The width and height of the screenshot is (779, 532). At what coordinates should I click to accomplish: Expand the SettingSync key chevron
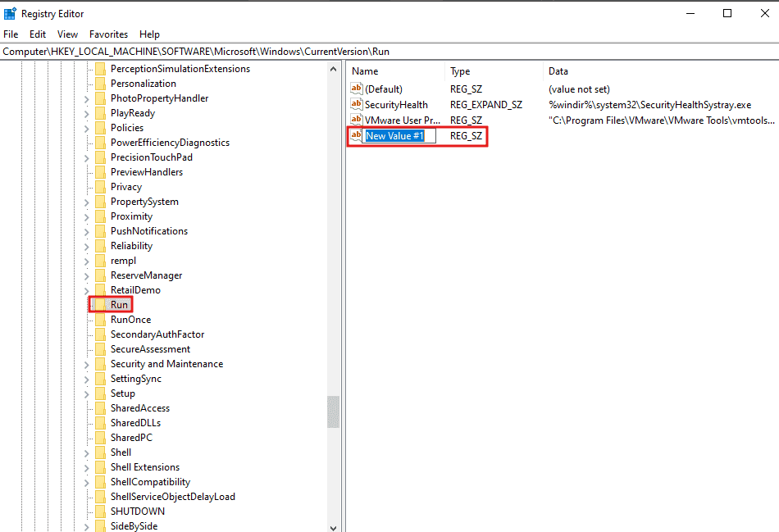[x=86, y=380]
